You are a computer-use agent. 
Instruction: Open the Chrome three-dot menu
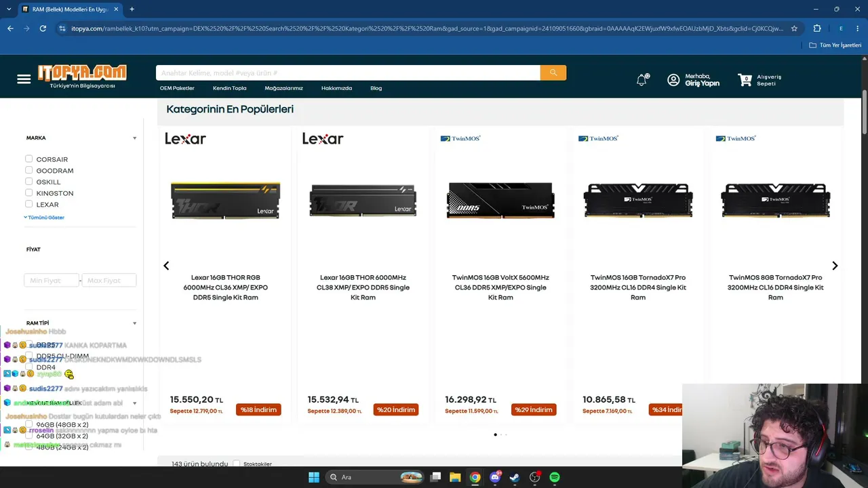(858, 28)
